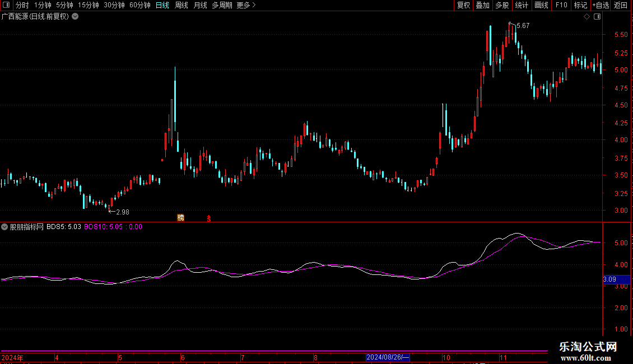Click the diamond marker icon above the chart
Screen dimensions: 633x364
tap(587, 17)
